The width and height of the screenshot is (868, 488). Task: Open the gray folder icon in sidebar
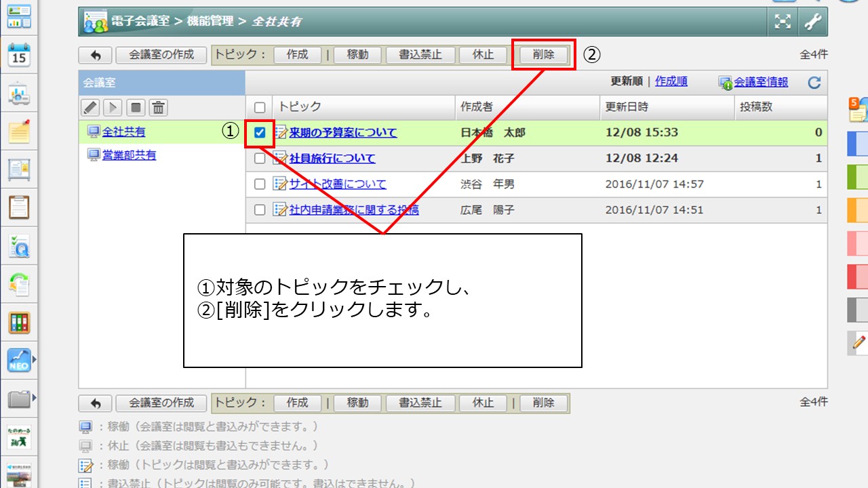click(x=19, y=399)
